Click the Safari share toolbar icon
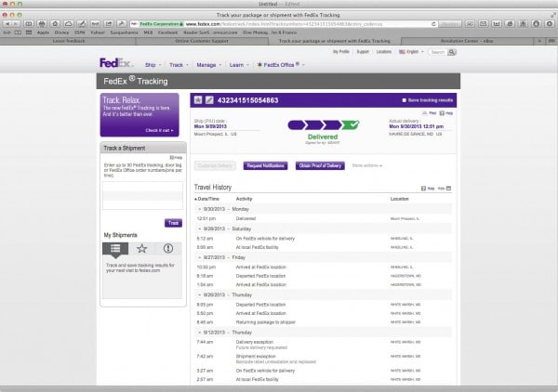This screenshot has height=392, width=558. point(108,24)
